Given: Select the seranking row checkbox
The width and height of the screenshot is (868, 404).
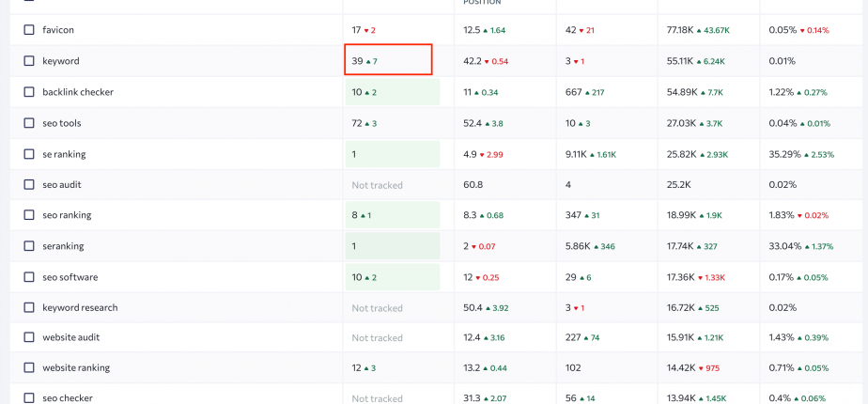Looking at the screenshot, I should tap(29, 246).
